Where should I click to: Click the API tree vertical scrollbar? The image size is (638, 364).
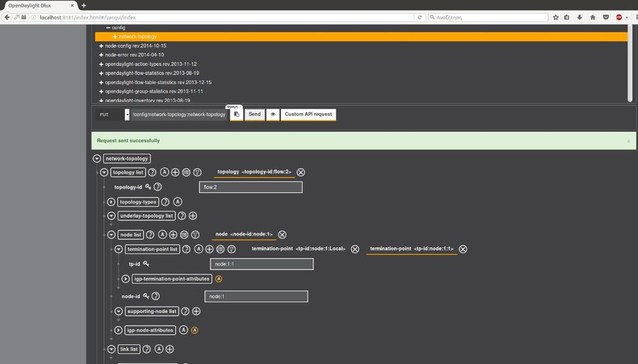[x=630, y=63]
